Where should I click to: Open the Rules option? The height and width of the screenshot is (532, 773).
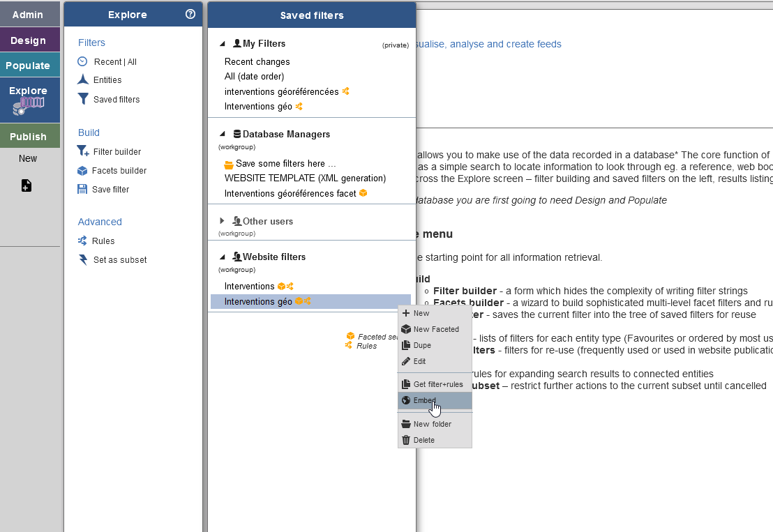(x=103, y=241)
